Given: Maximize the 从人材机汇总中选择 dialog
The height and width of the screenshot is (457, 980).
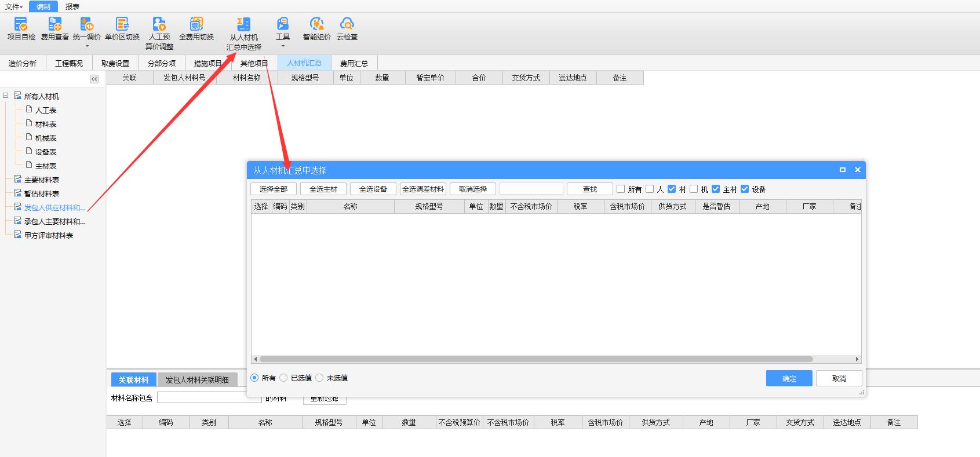Looking at the screenshot, I should click(x=843, y=170).
